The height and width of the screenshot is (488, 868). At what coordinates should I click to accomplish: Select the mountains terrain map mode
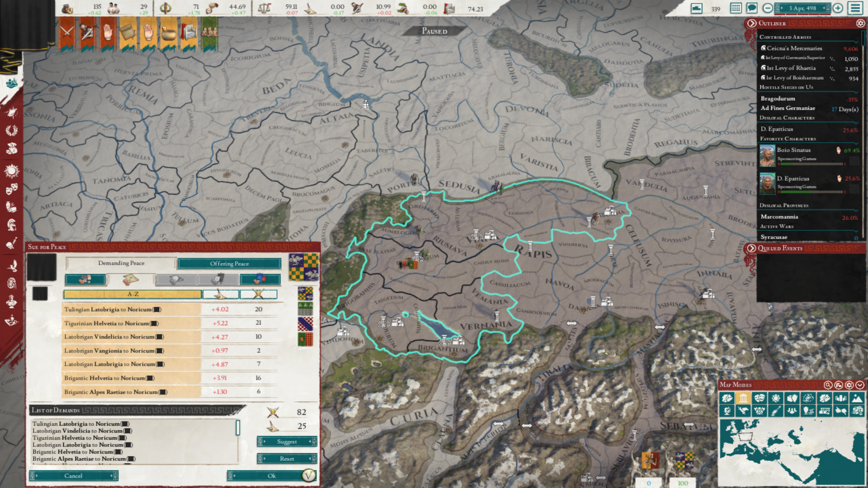pyautogui.click(x=857, y=398)
